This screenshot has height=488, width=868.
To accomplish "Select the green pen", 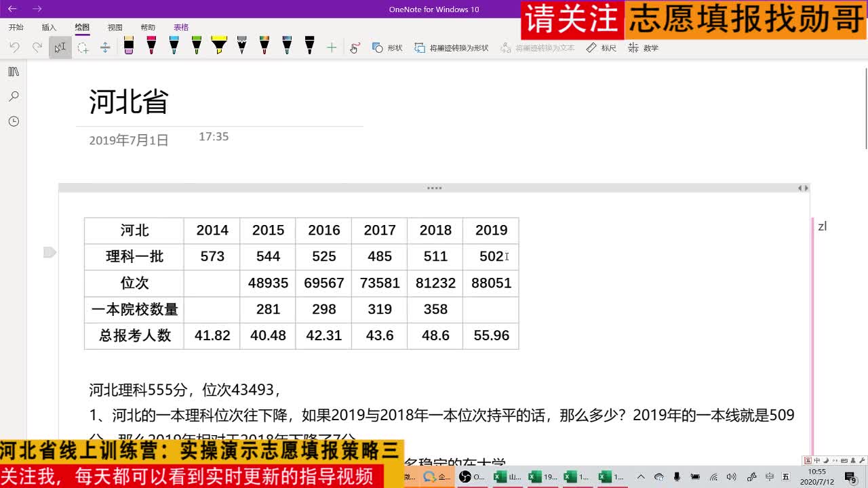I will coord(197,46).
